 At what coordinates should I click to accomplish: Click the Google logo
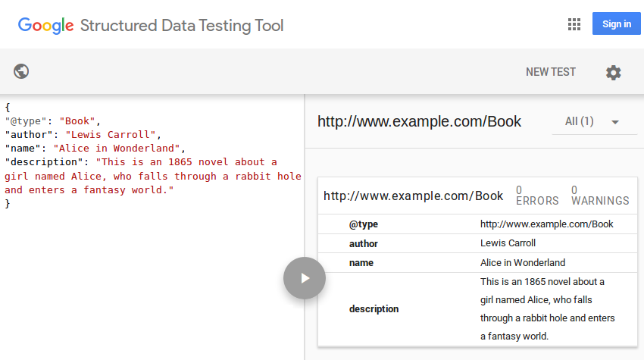(x=46, y=26)
